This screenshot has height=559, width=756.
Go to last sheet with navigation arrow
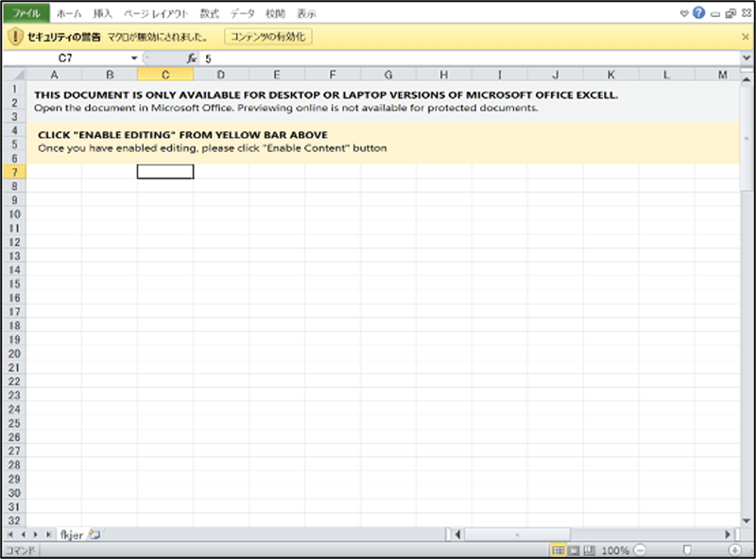click(x=48, y=534)
